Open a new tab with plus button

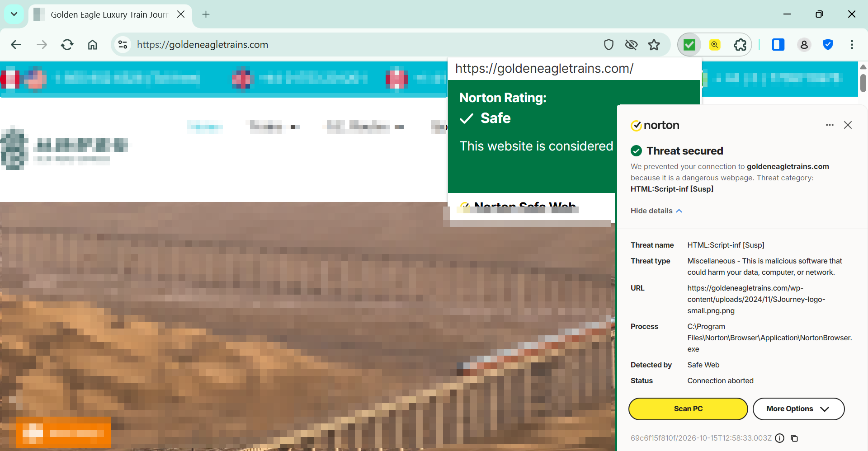click(x=206, y=14)
